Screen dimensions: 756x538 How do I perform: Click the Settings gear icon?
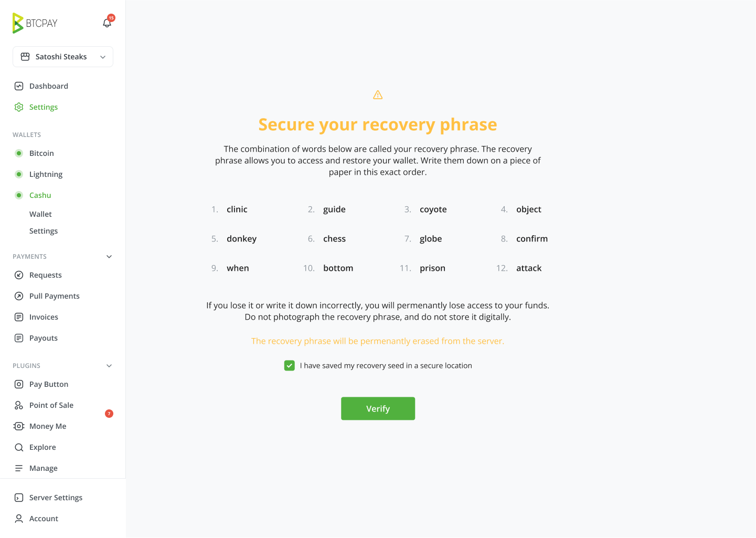(x=19, y=107)
